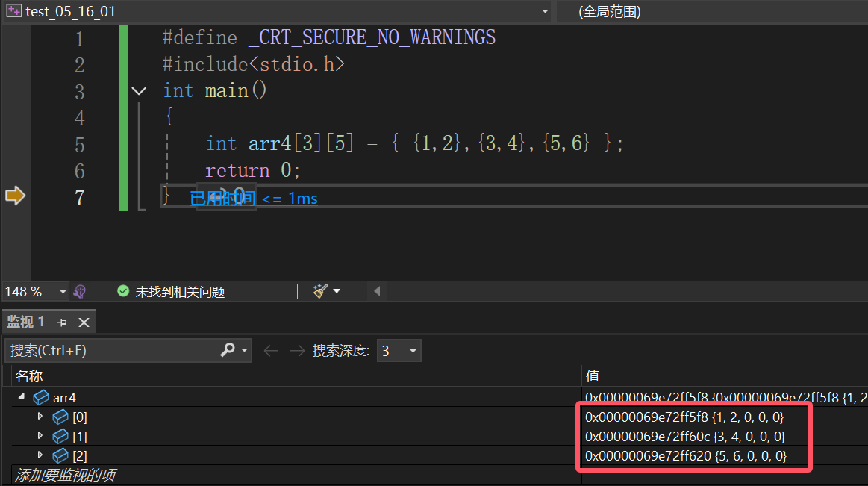Click the 名称 column header
Image resolution: width=868 pixels, height=486 pixels.
pos(29,376)
